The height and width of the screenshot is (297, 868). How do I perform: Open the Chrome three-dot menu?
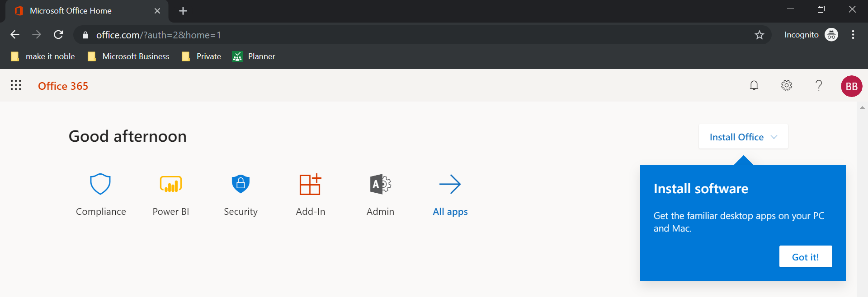(x=853, y=35)
